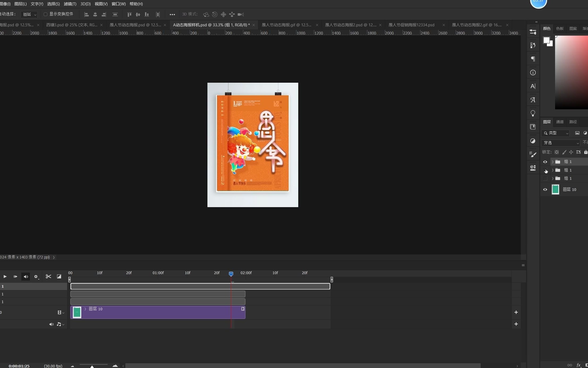Open the timeline panel menu

coord(523,265)
